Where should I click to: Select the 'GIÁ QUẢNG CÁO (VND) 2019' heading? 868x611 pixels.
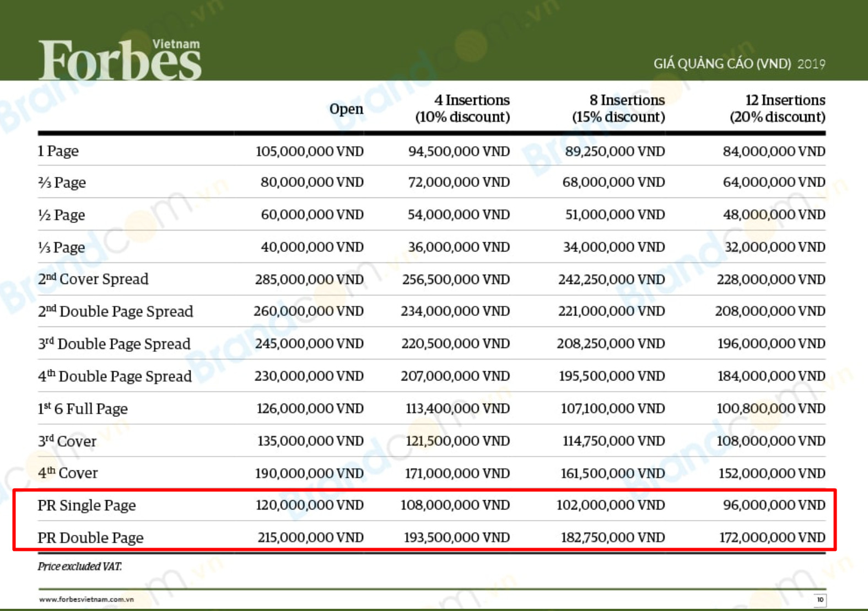(739, 64)
